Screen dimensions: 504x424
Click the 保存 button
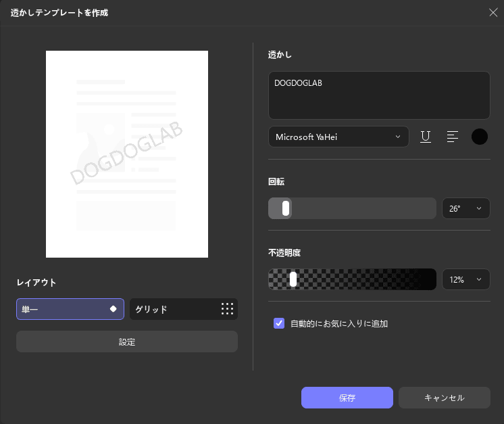tap(347, 398)
